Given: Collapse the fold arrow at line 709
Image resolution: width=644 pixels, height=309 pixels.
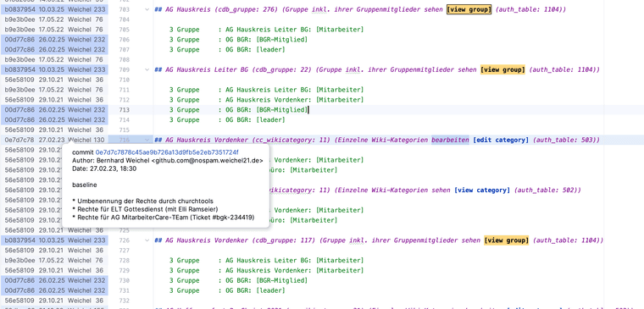Looking at the screenshot, I should point(147,69).
